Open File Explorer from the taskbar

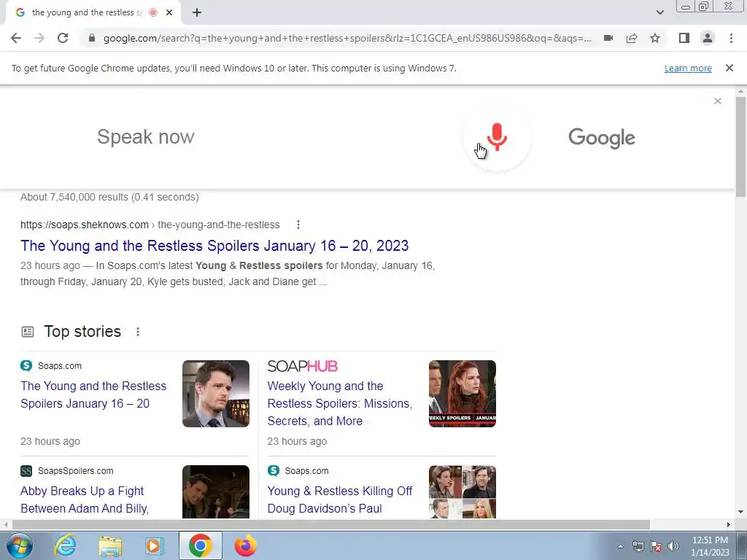(110, 545)
